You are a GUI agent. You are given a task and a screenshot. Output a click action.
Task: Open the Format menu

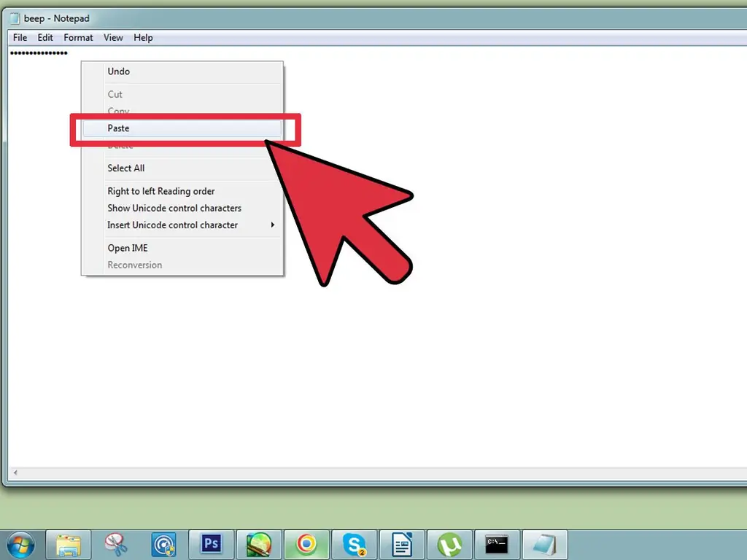coord(78,38)
